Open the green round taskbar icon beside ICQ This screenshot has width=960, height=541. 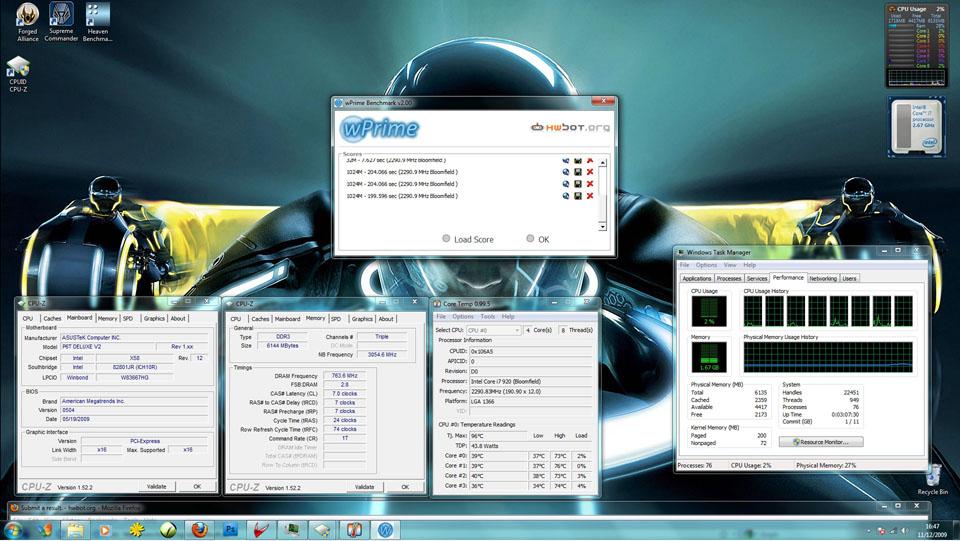167,529
